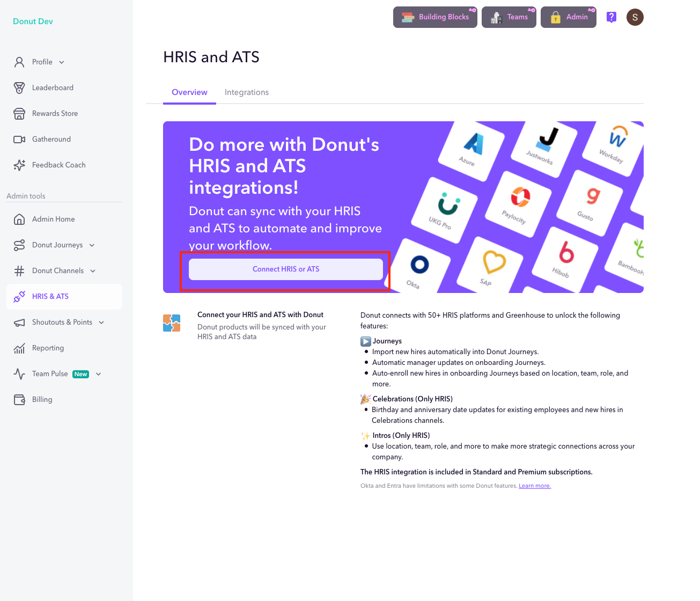Expand the Donut Channels chevron

click(x=93, y=271)
